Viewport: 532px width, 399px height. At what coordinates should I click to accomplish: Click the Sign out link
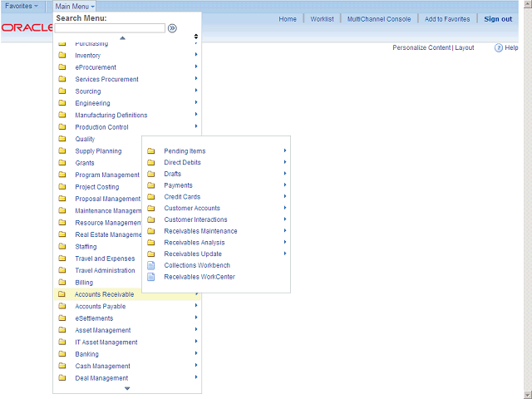coord(498,19)
